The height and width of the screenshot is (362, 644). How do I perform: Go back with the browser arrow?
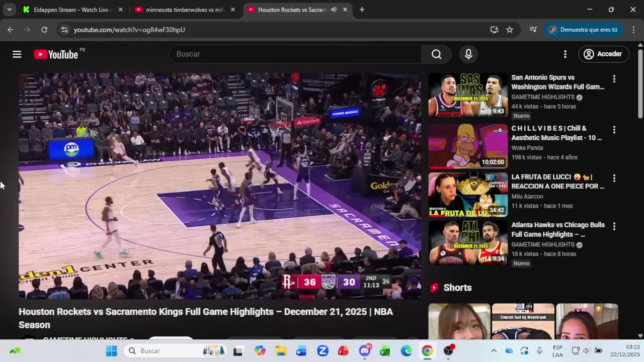11,30
